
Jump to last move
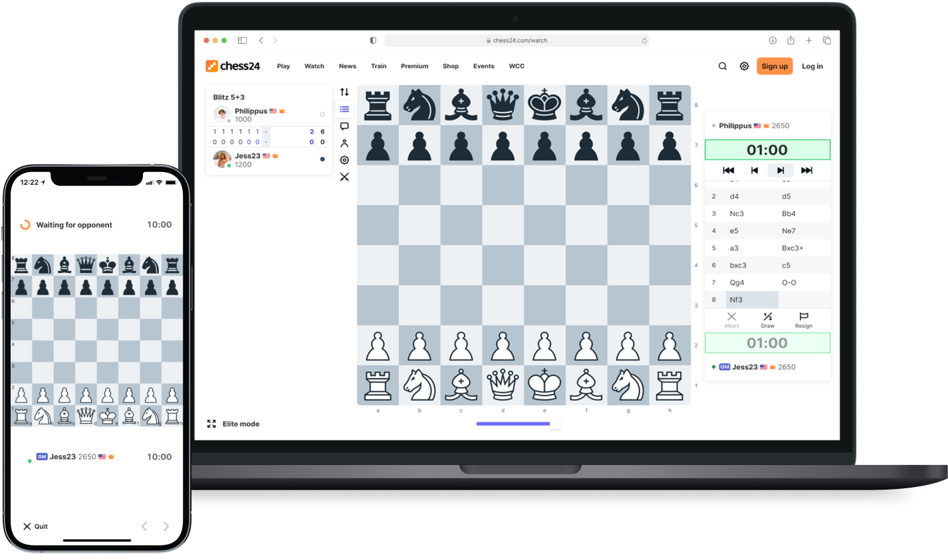point(807,171)
